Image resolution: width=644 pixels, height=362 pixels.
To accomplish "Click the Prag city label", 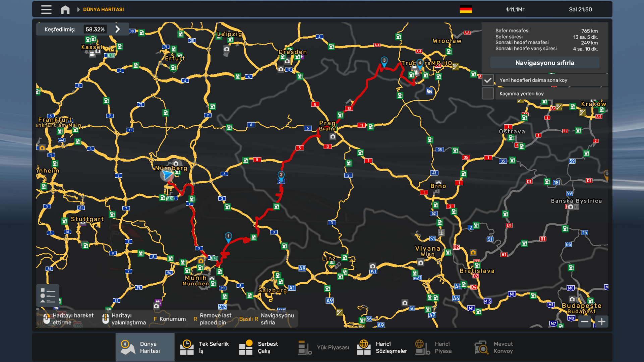I will click(x=327, y=123).
